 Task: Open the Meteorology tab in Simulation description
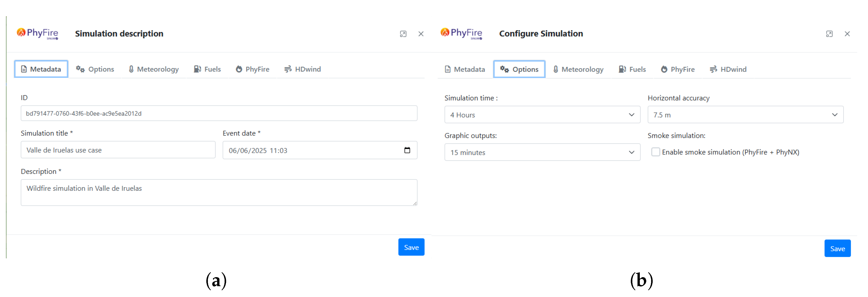pyautogui.click(x=154, y=69)
